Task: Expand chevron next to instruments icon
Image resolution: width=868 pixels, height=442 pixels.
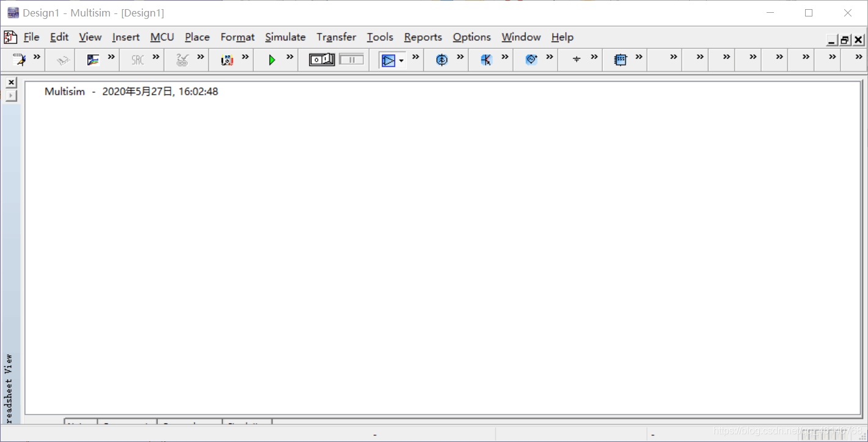Action: coord(245,57)
